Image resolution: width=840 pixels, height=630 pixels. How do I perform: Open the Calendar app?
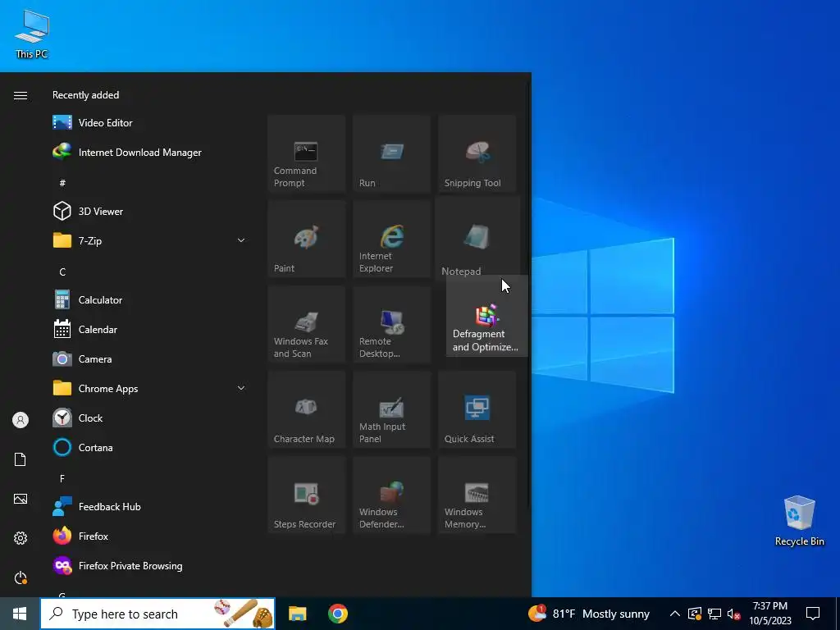[150, 330]
